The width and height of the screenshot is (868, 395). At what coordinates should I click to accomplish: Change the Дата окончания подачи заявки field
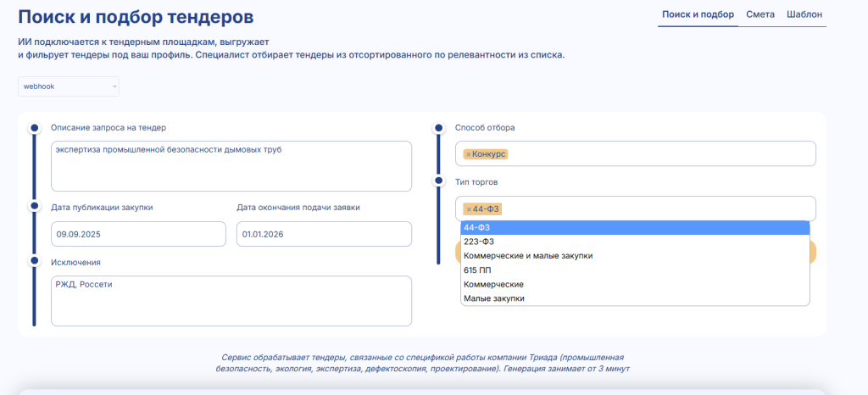tap(324, 234)
